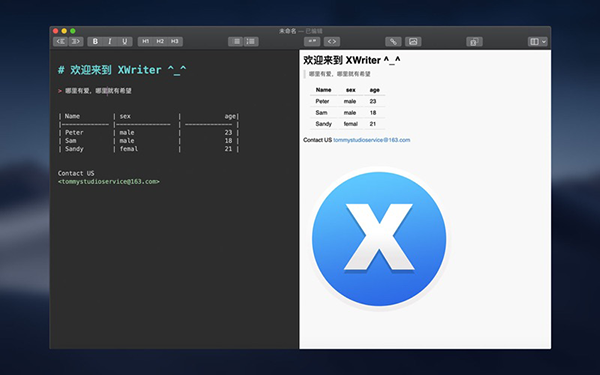This screenshot has height=375, width=600.
Task: Click the yellow minimize window button
Action: pyautogui.click(x=64, y=31)
